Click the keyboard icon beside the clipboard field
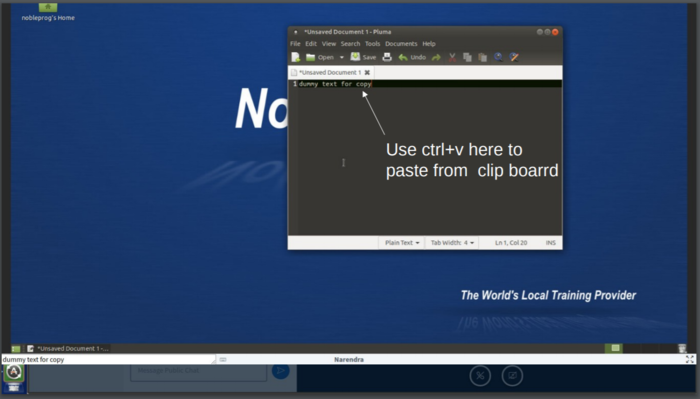700x399 pixels. [223, 359]
